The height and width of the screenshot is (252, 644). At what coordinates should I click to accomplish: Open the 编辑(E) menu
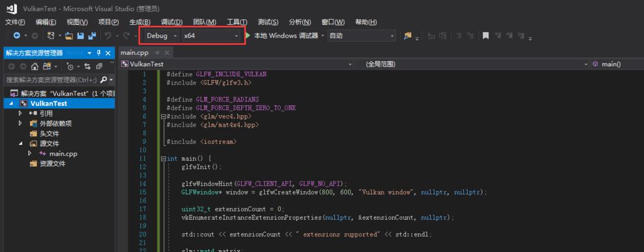pos(46,22)
